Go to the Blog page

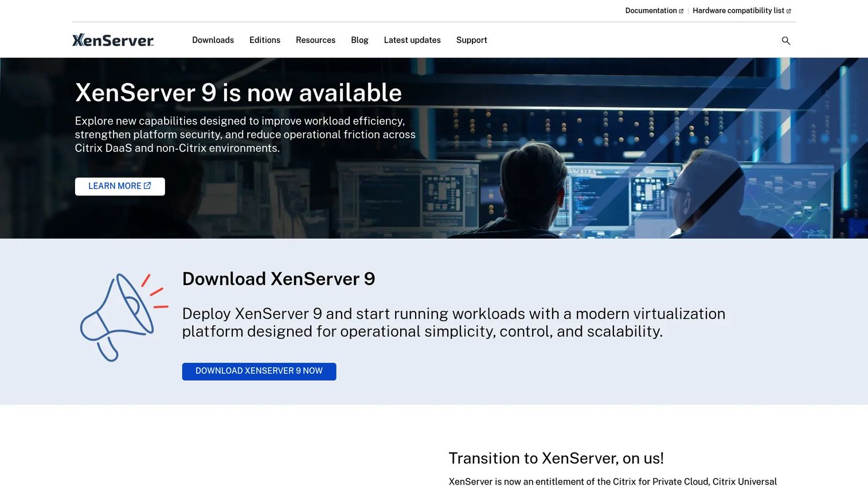[x=359, y=40]
